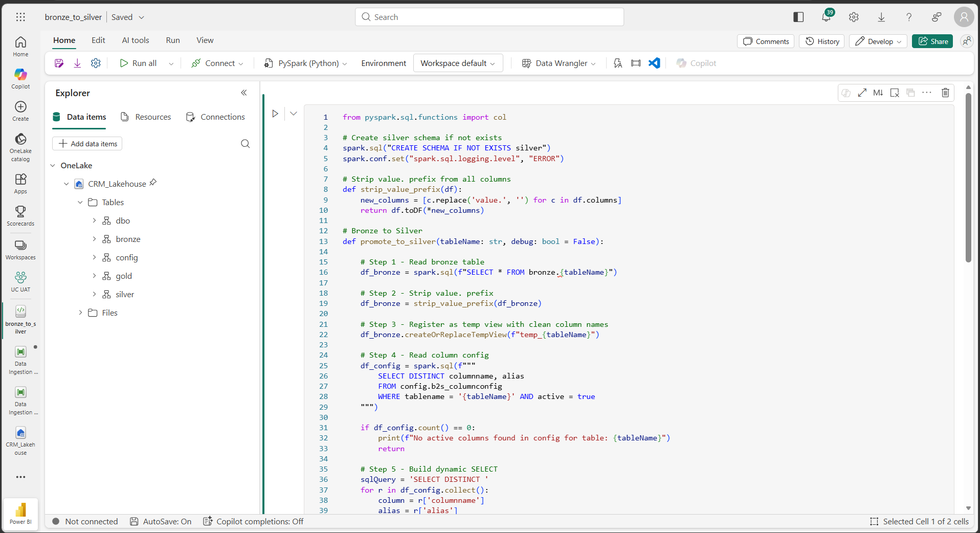Collapse the Tables folder
This screenshot has height=533, width=980.
pyautogui.click(x=80, y=202)
